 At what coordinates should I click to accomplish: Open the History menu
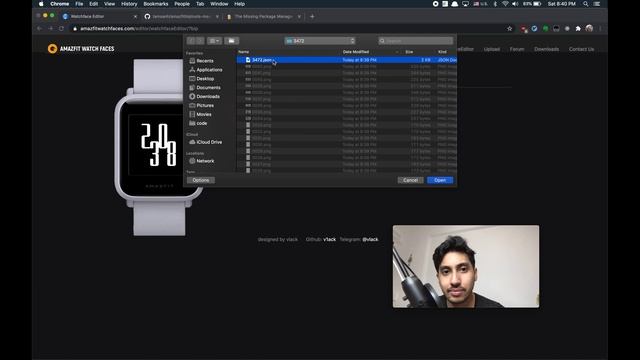[129, 4]
